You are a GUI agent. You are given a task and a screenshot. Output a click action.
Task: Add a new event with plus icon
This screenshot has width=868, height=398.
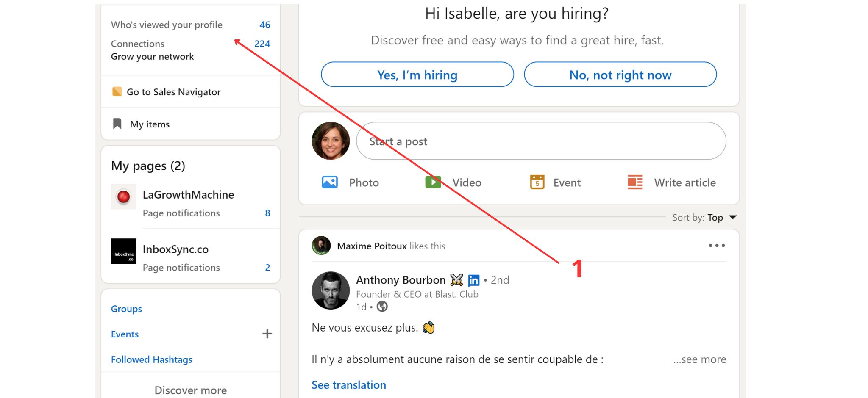[267, 334]
